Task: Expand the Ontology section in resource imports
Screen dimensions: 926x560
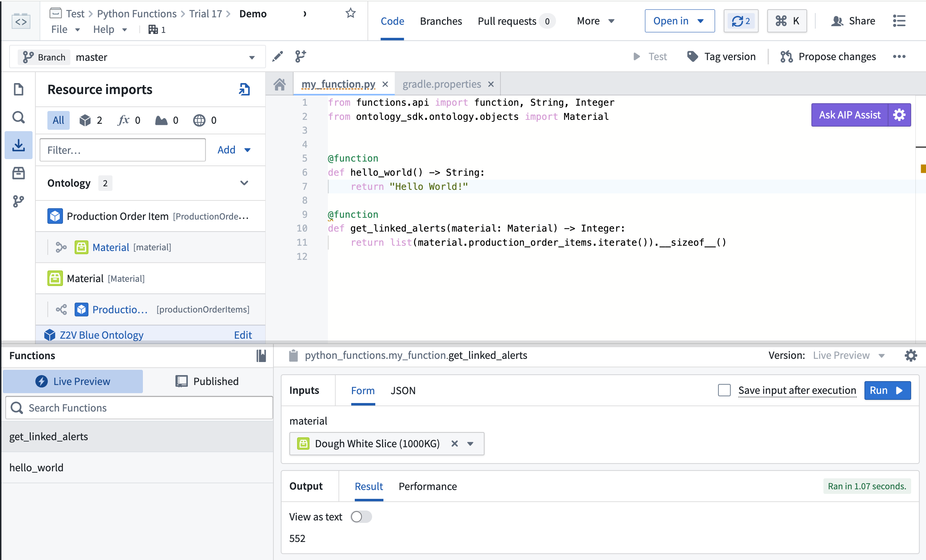Action: (244, 183)
